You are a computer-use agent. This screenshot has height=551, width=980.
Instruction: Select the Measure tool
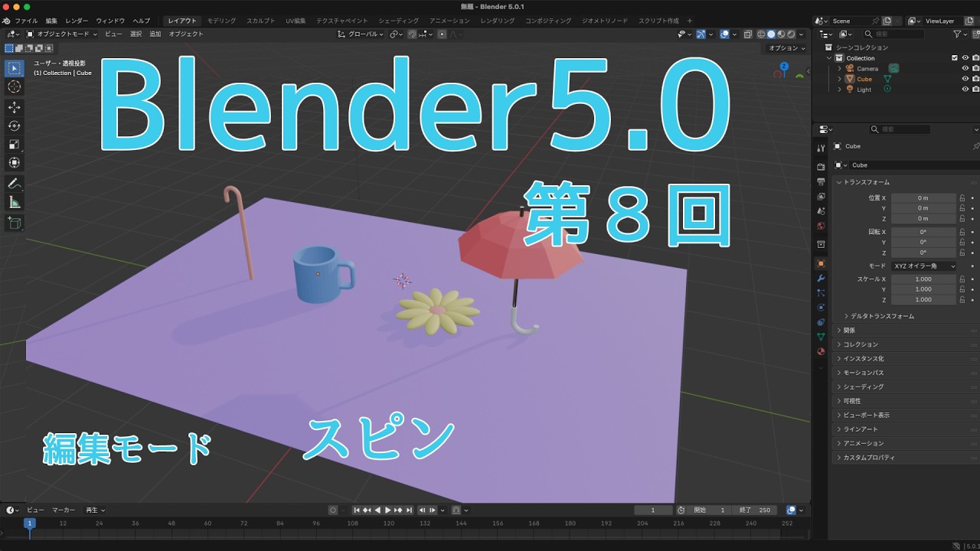point(15,202)
